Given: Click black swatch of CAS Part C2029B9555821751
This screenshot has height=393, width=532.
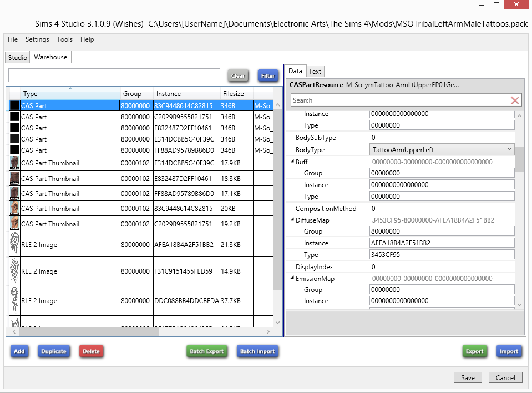Looking at the screenshot, I should tap(14, 117).
